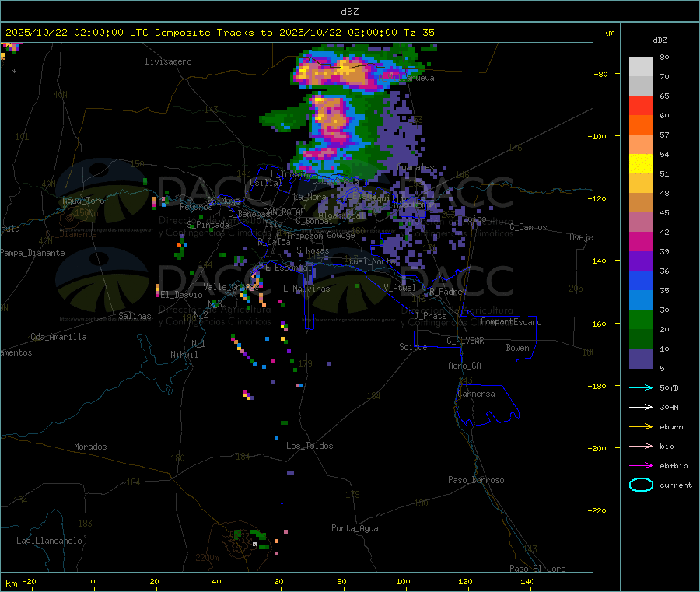Image resolution: width=700 pixels, height=592 pixels.
Task: Click the '-20' km tick on bottom axis
Action: pos(30,582)
